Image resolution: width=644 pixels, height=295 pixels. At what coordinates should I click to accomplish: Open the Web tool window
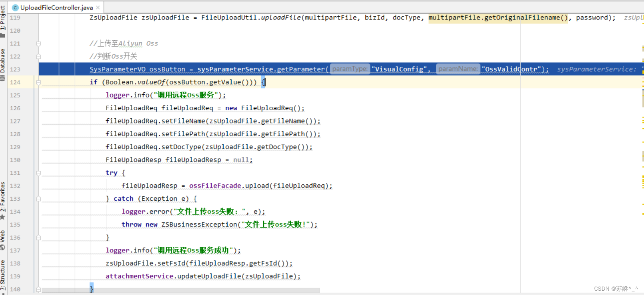(3, 240)
